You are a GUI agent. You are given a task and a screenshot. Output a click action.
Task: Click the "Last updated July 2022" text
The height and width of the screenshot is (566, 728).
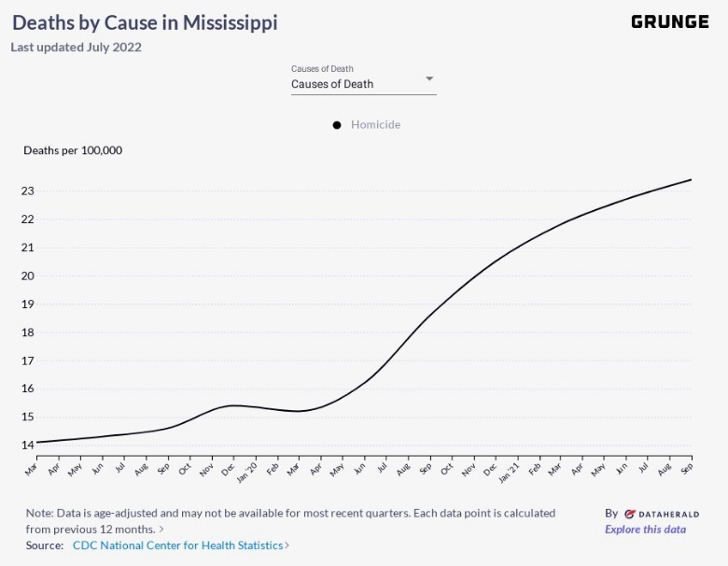[x=76, y=47]
